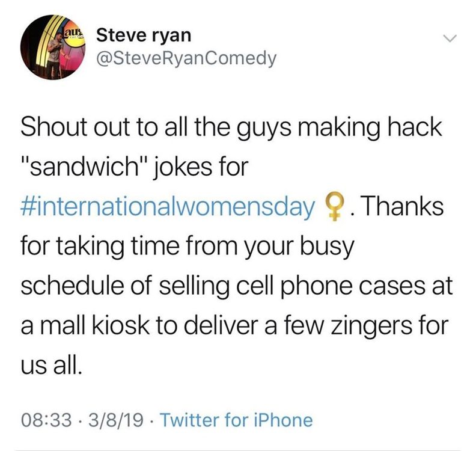This screenshot has width=476, height=451.
Task: Open the Twitter for iPhone source link
Action: pos(238,419)
